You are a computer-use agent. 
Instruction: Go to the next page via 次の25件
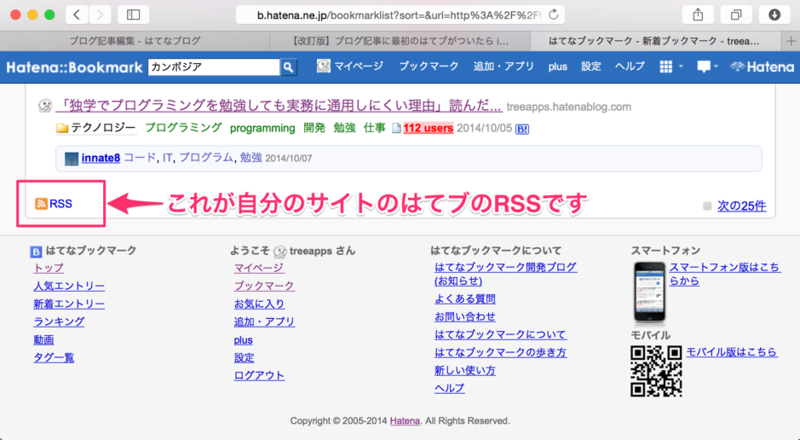coord(741,206)
